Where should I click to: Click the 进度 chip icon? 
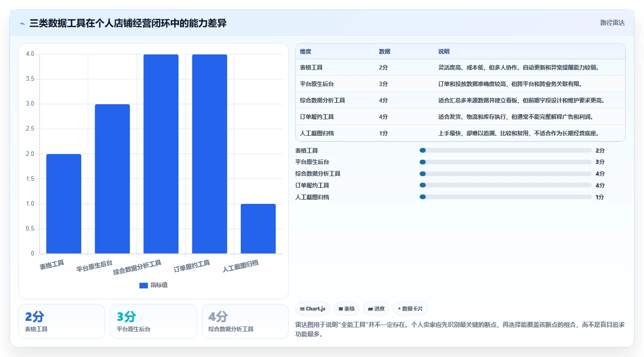370,309
